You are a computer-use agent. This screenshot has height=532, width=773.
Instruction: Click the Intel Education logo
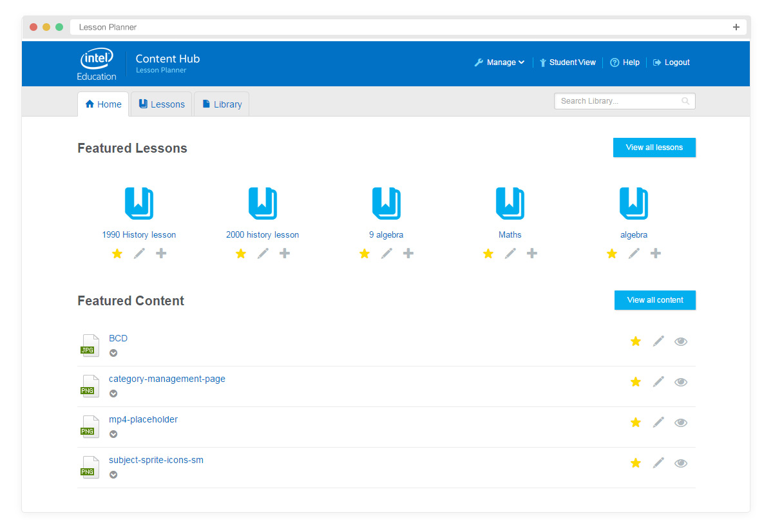97,63
